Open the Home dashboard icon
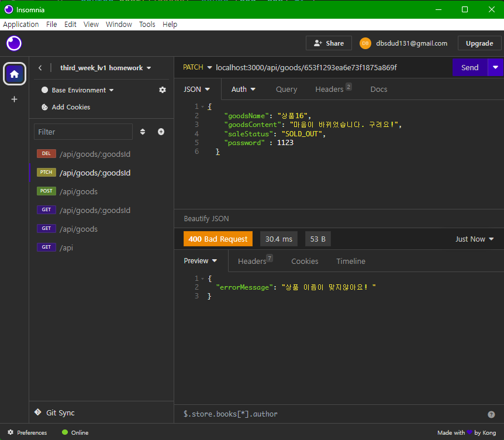 [15, 74]
